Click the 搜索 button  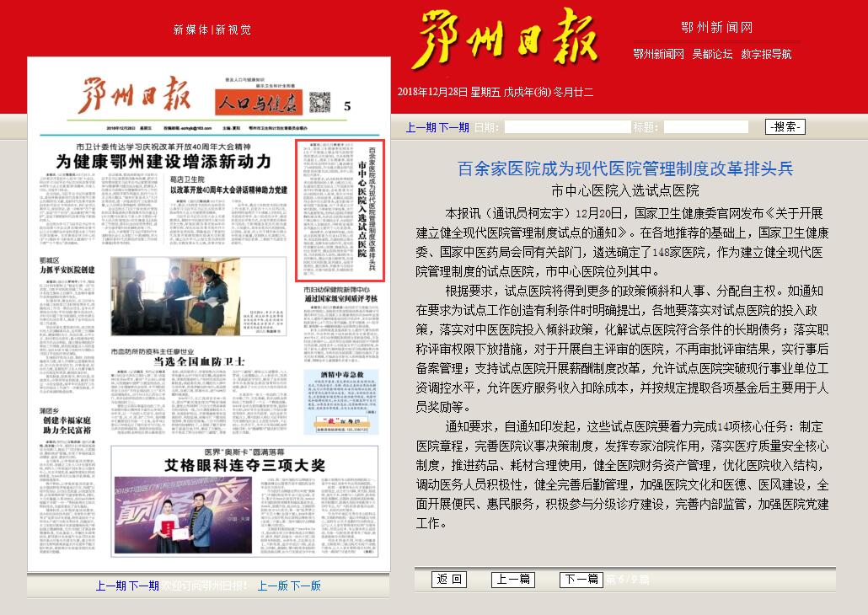[x=785, y=126]
